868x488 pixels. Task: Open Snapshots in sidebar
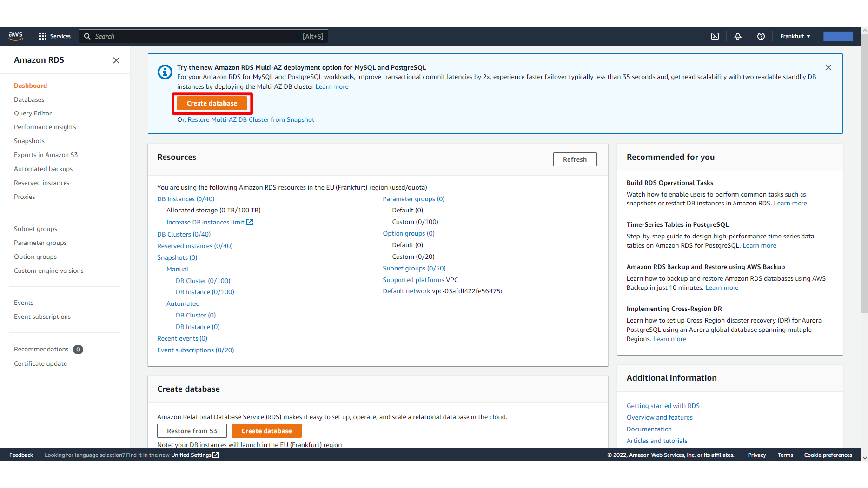(29, 141)
